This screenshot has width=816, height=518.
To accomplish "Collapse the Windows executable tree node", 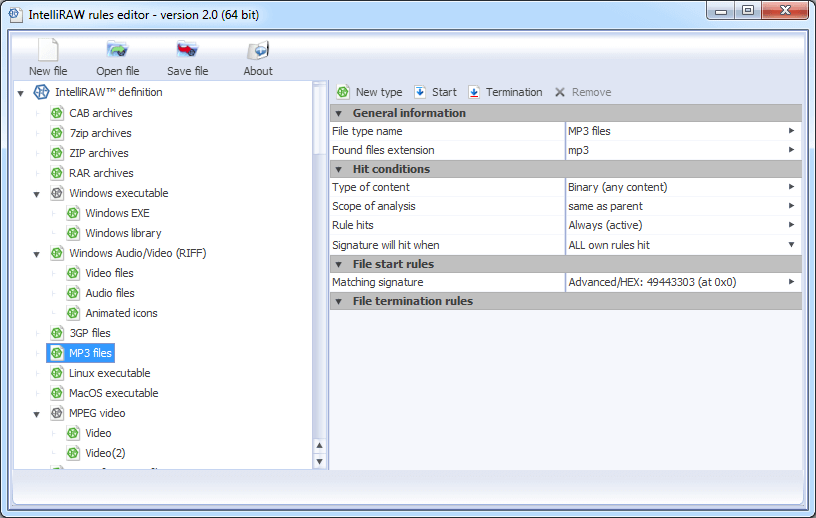I will pos(36,194).
